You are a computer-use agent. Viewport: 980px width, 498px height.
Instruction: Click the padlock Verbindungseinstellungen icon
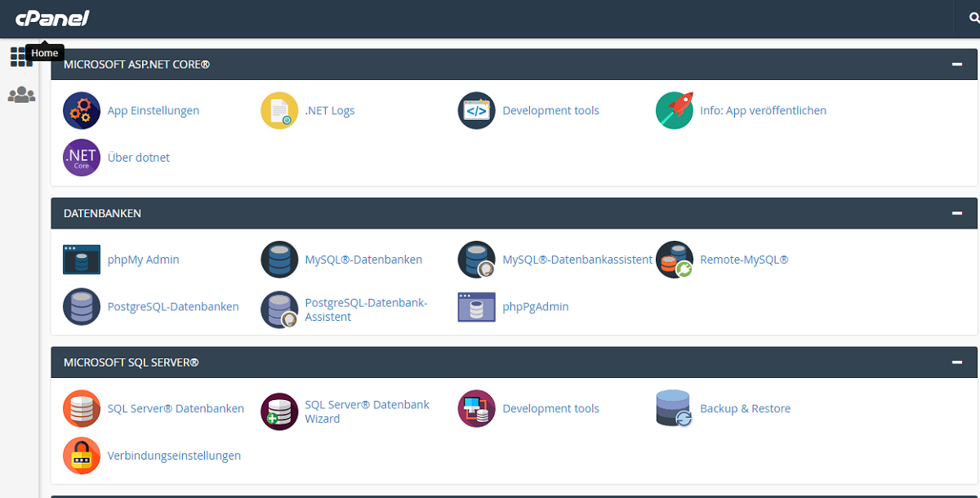pyautogui.click(x=82, y=456)
